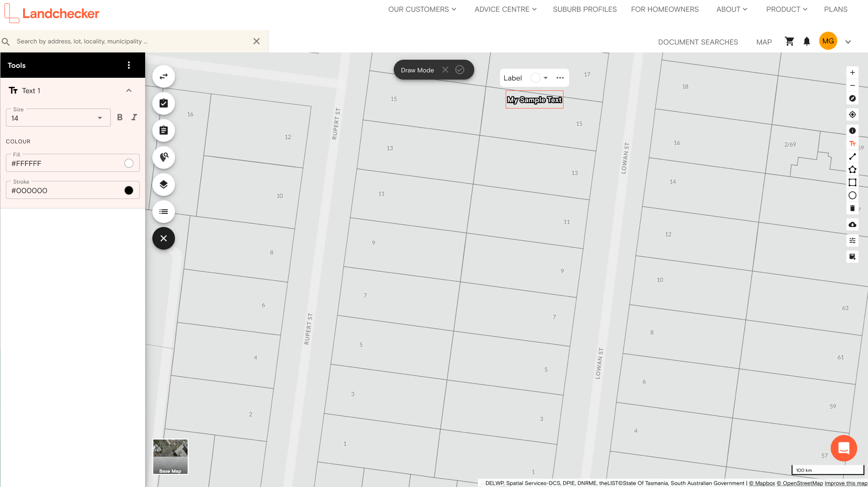Open Suburb Profiles page
Viewport: 868px width, 487px height.
click(585, 9)
